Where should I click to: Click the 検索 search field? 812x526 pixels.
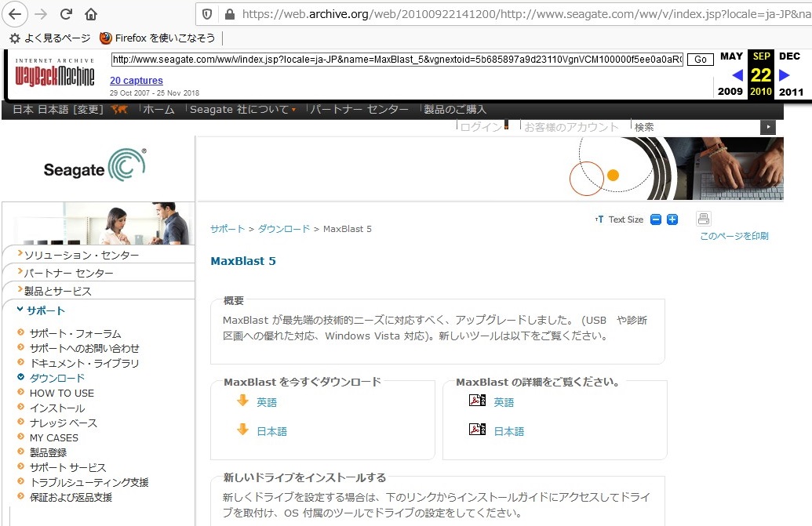(696, 127)
